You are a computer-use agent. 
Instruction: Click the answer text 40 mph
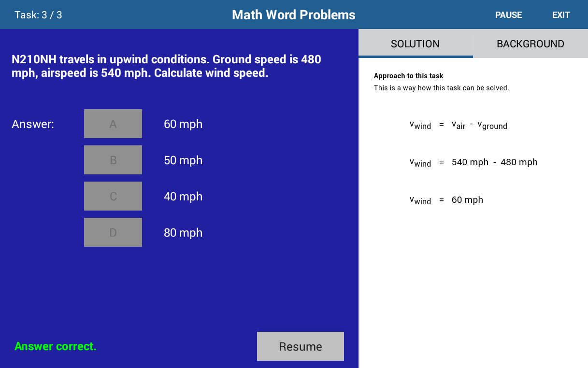183,197
